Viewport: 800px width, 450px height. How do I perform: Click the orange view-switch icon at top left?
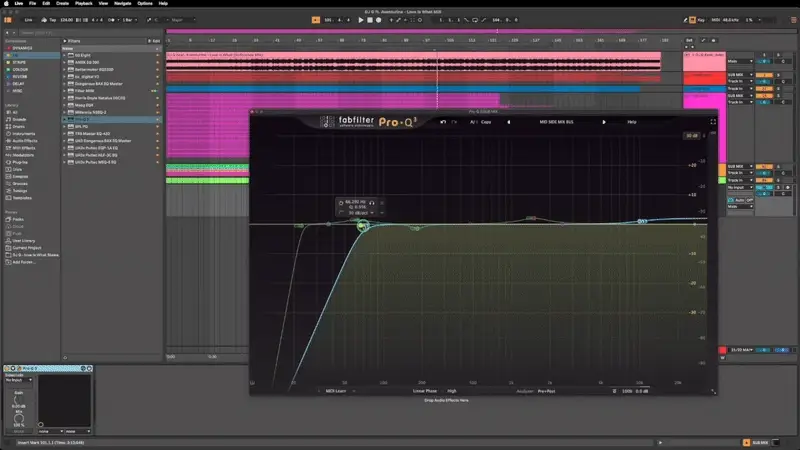coord(8,20)
